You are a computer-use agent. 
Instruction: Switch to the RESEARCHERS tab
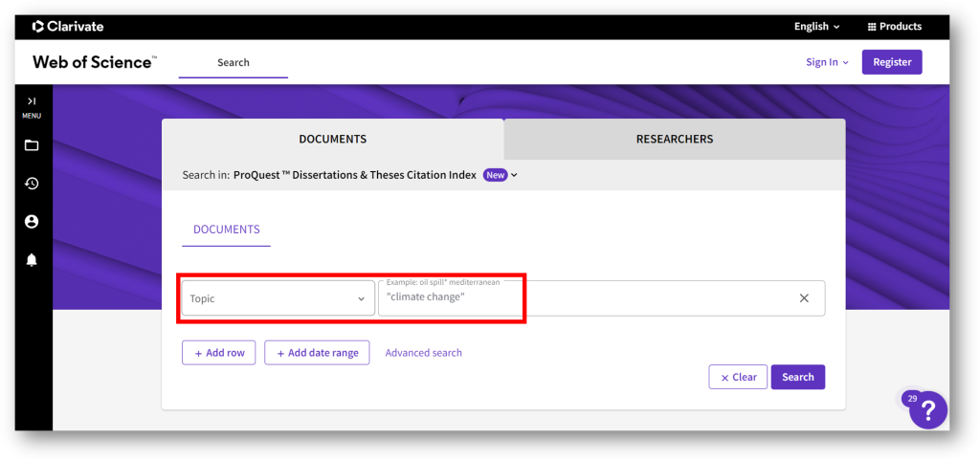tap(675, 139)
